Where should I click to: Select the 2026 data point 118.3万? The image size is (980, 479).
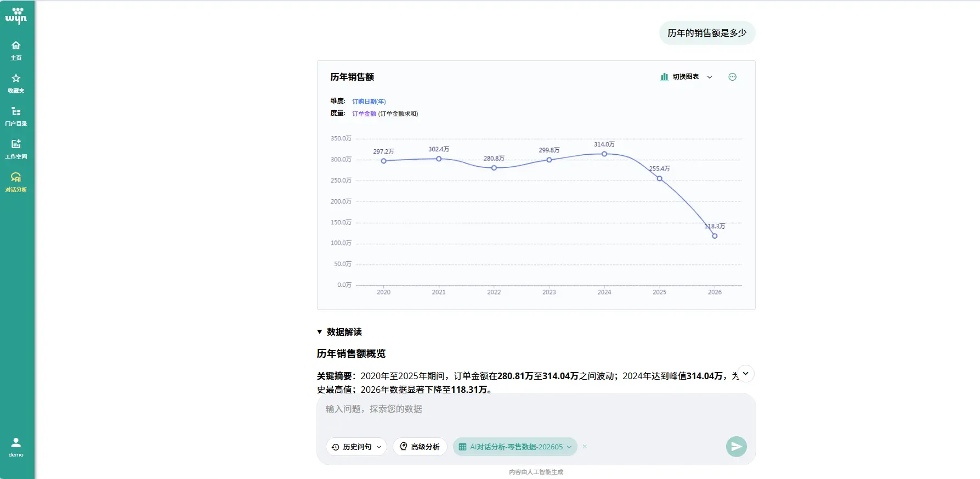click(715, 236)
